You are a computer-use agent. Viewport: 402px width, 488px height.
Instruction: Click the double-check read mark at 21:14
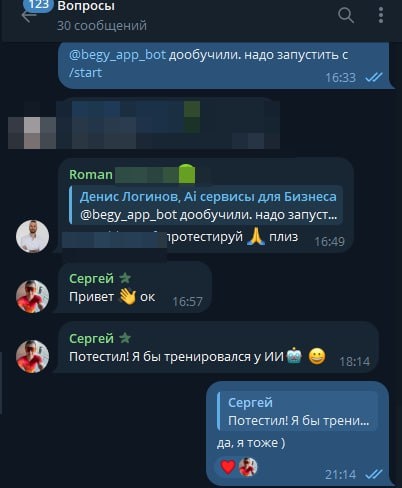click(x=374, y=474)
